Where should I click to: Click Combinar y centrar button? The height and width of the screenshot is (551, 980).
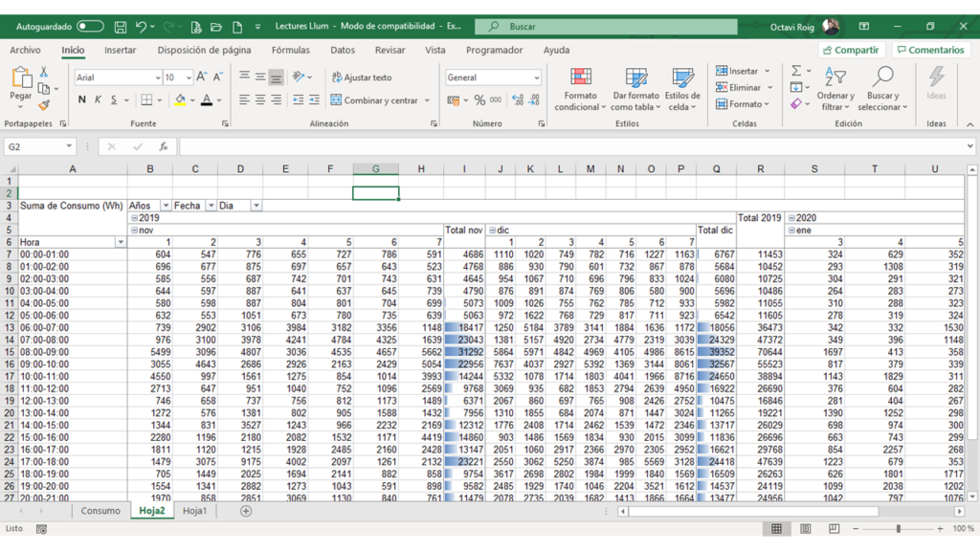click(374, 99)
